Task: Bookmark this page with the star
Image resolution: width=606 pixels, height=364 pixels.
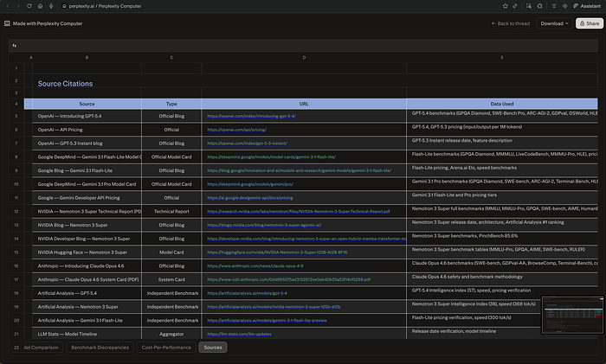Action: pyautogui.click(x=505, y=6)
